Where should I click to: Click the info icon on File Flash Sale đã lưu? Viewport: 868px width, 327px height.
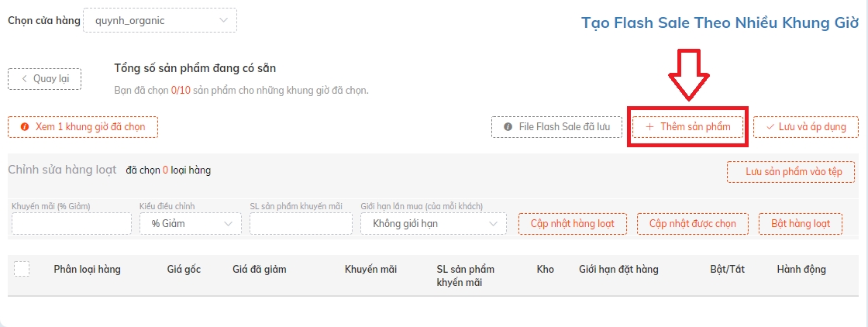pyautogui.click(x=508, y=127)
